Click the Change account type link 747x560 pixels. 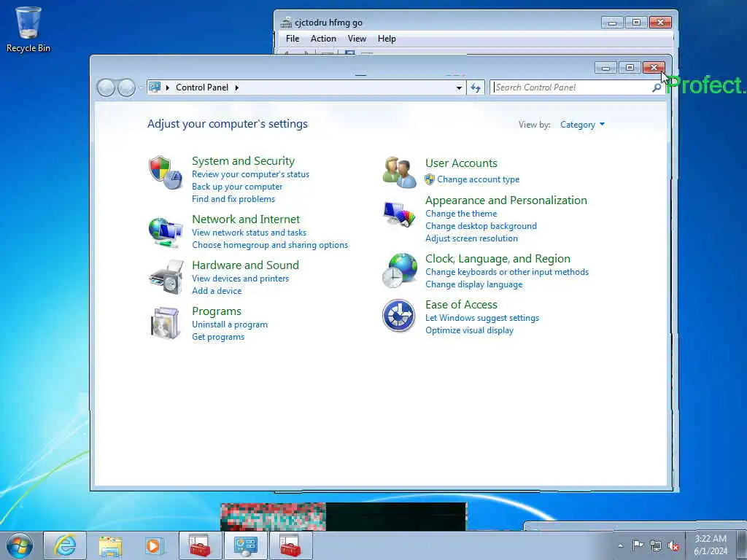coord(479,179)
